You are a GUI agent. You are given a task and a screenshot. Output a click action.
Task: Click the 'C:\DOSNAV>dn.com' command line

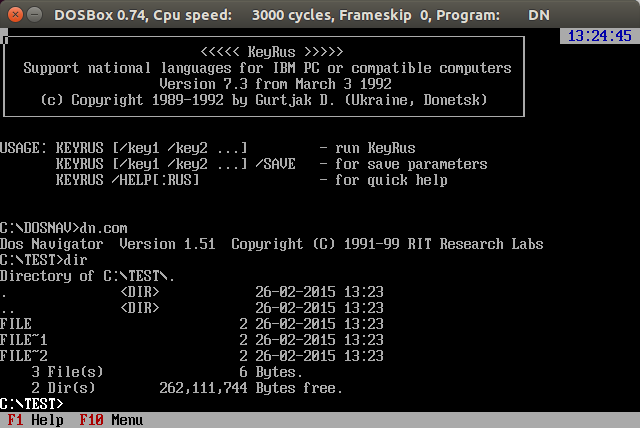(x=64, y=228)
